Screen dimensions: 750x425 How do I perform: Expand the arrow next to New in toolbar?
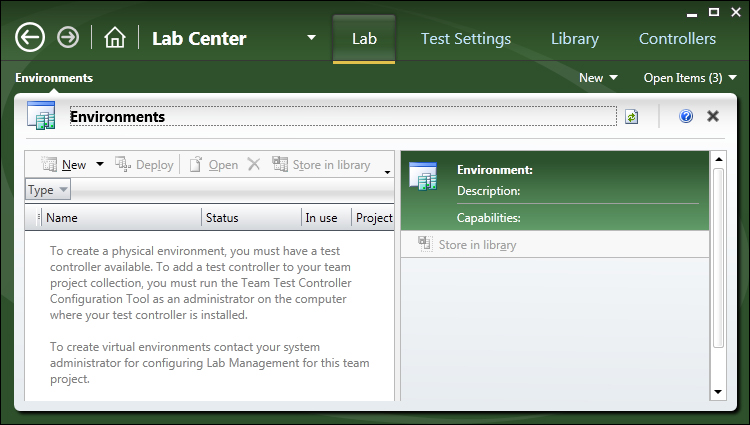tap(99, 164)
